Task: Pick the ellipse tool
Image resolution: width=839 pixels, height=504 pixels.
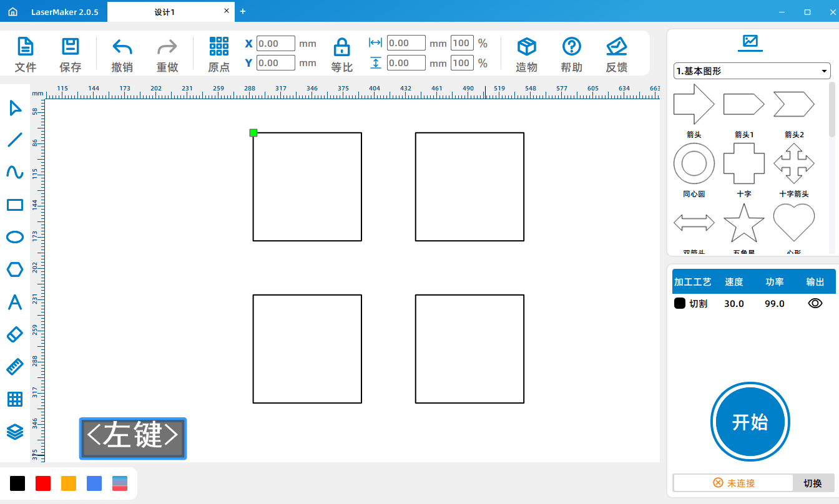Action: point(15,237)
